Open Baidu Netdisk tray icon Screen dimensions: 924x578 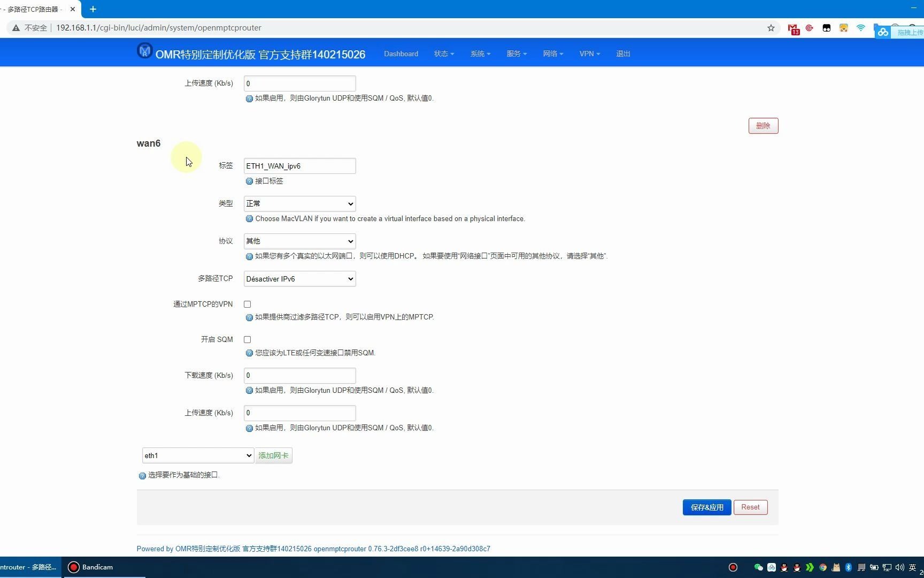(772, 567)
